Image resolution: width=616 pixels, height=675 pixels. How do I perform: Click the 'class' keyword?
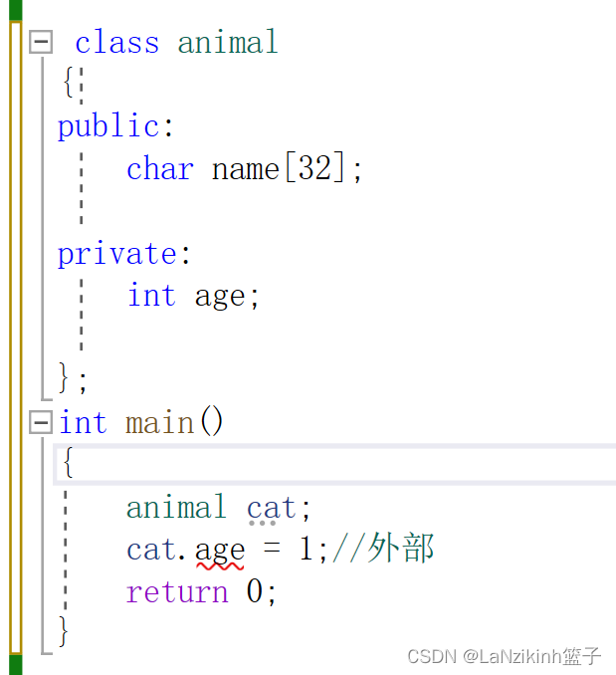117,42
